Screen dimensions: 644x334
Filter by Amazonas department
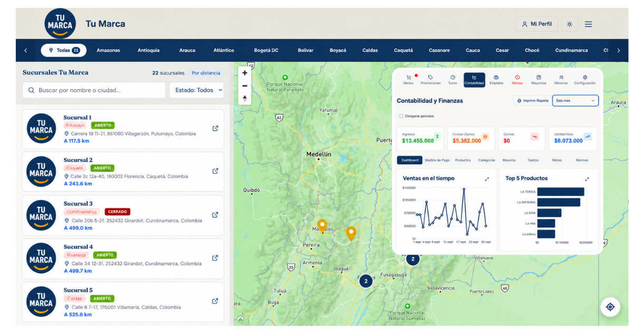[108, 51]
